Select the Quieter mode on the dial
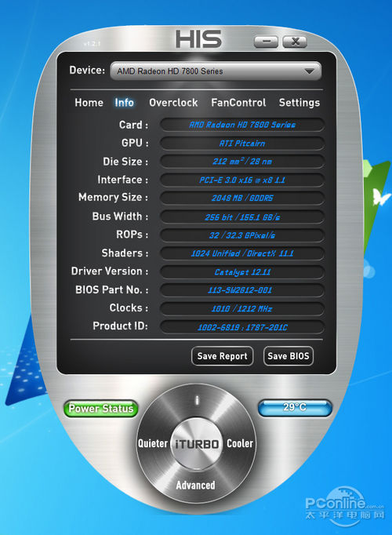 click(x=153, y=443)
